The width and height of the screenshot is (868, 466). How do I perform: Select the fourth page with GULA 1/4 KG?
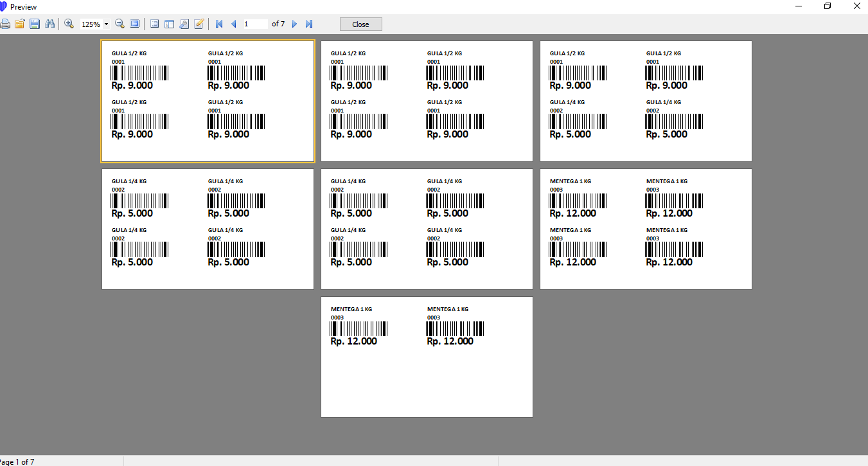208,229
